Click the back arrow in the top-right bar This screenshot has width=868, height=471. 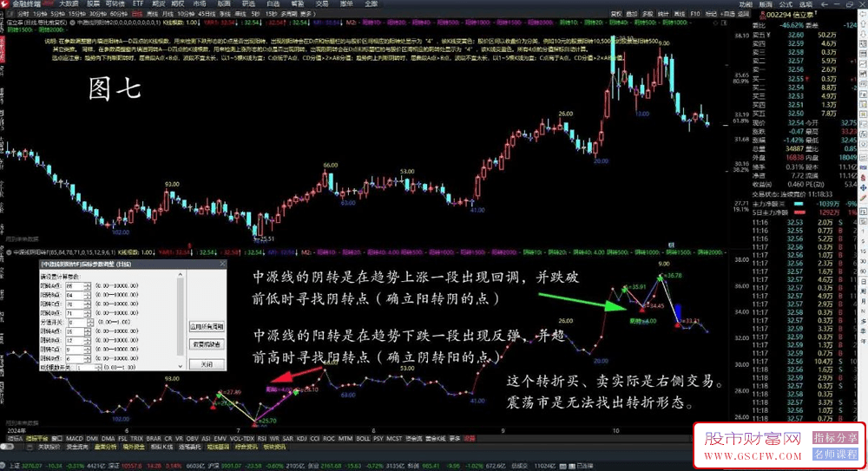point(825,4)
